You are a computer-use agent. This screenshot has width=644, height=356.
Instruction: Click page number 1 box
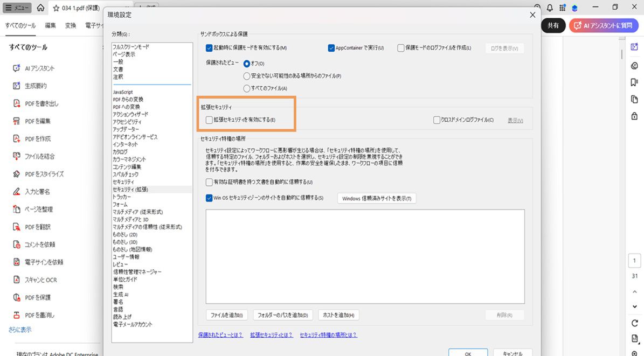[x=634, y=260]
